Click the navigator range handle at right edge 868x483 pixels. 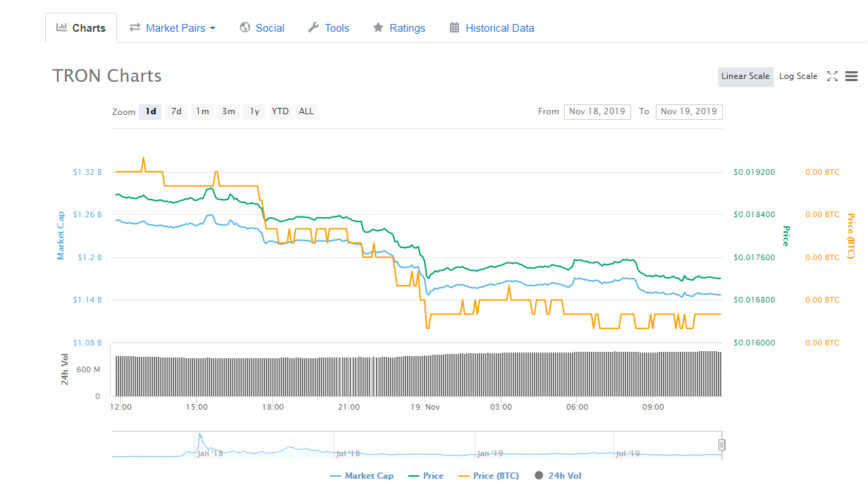point(721,445)
